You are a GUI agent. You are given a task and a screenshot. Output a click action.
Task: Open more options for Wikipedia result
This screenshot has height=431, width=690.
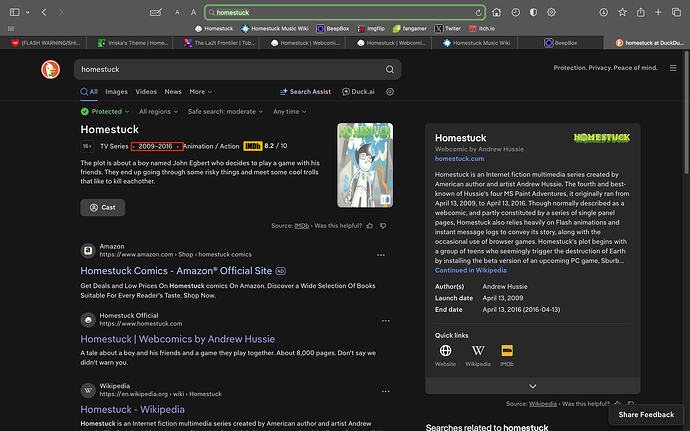[385, 391]
